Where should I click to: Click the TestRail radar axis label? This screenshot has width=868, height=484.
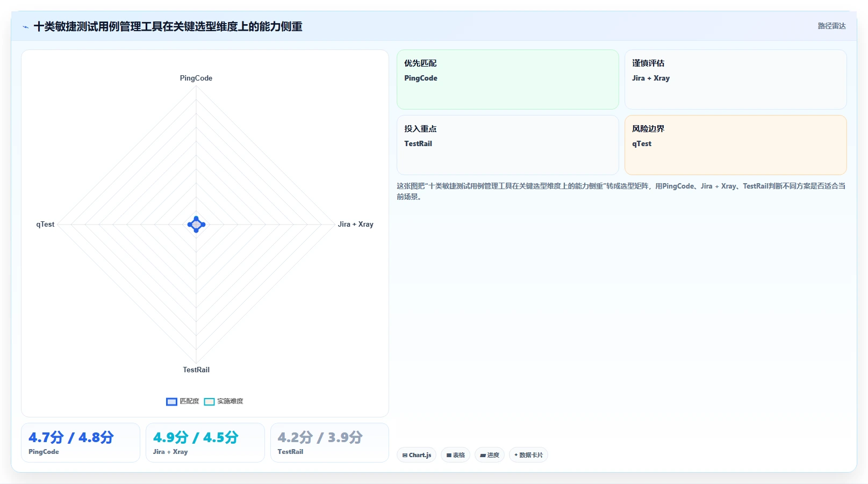196,370
